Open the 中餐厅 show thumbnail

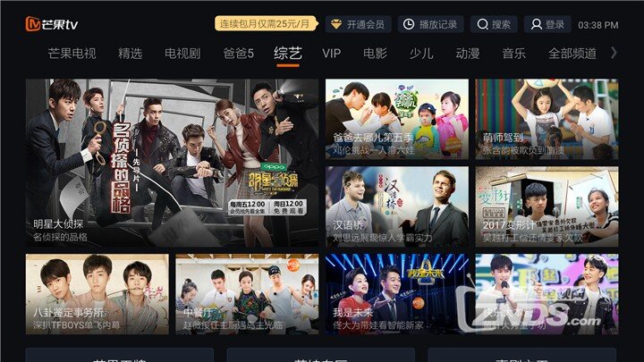[247, 294]
